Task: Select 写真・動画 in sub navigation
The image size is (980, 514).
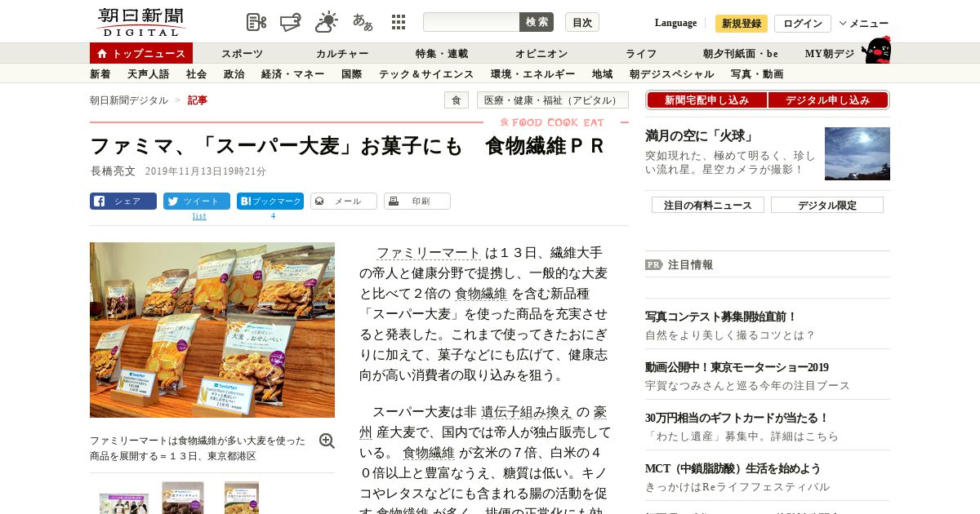Action: coord(757,73)
